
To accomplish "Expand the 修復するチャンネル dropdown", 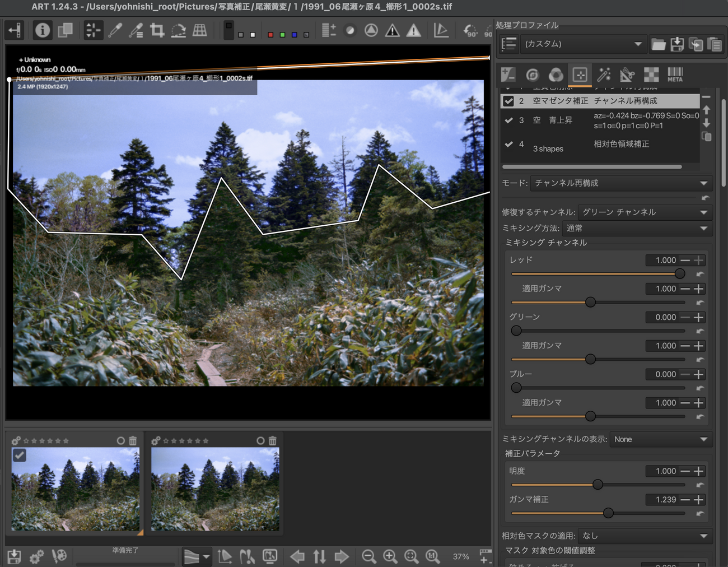I will click(x=645, y=212).
